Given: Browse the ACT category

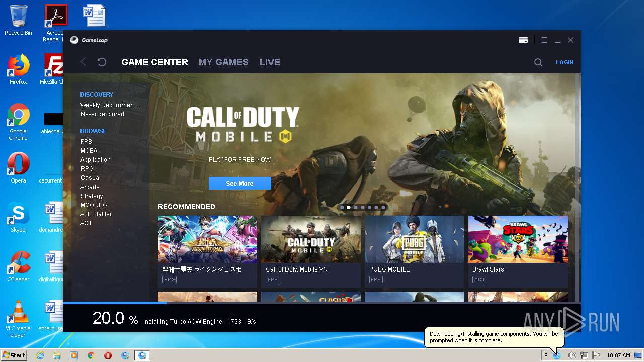Looking at the screenshot, I should click(x=86, y=223).
